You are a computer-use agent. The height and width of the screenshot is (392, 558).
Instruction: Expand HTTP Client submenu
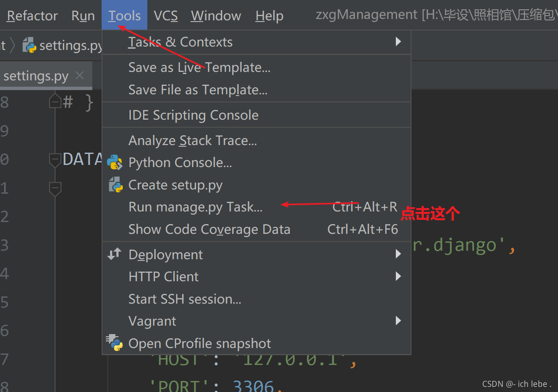tap(257, 277)
